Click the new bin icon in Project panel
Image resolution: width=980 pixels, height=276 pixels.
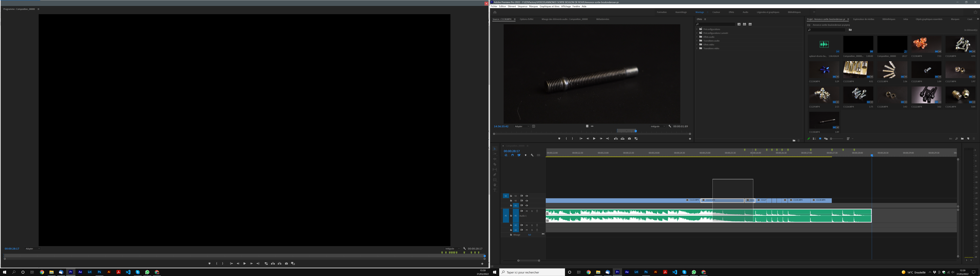pos(962,139)
